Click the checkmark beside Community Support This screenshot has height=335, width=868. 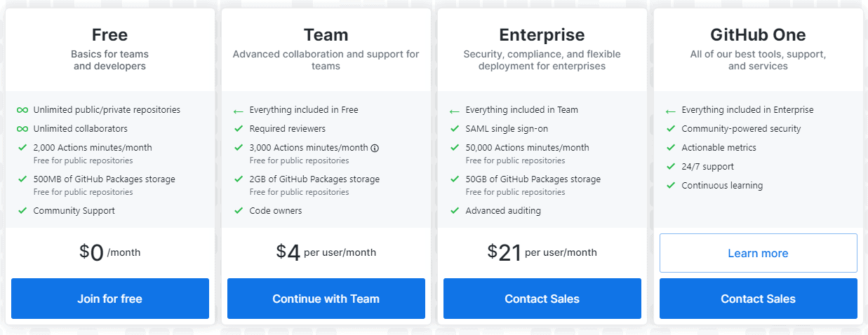pyautogui.click(x=22, y=211)
